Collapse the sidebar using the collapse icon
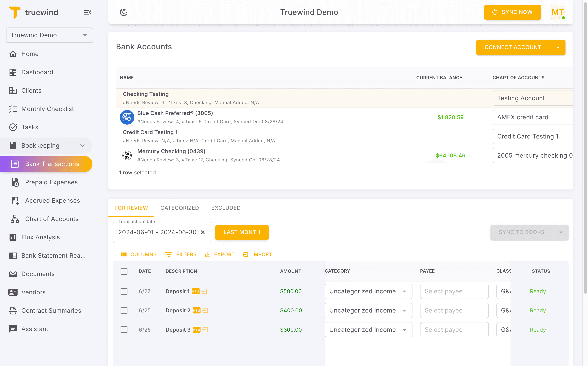The height and width of the screenshot is (366, 588). [x=88, y=12]
